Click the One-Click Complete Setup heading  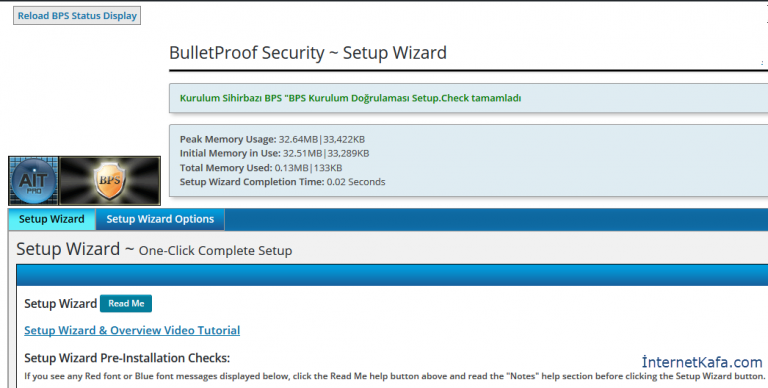(x=216, y=250)
